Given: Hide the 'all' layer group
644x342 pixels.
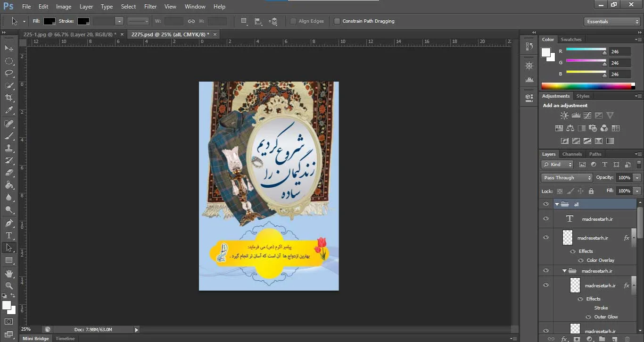Looking at the screenshot, I should click(546, 204).
